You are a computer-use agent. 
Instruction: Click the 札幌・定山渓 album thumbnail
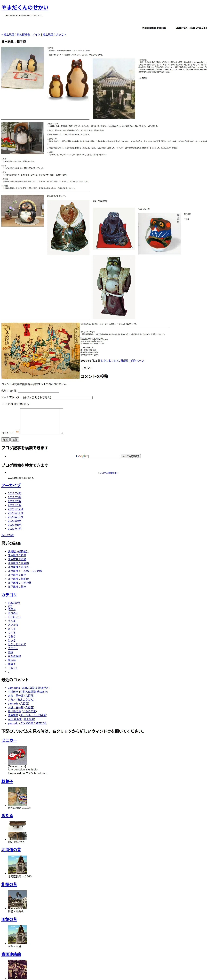17,900
